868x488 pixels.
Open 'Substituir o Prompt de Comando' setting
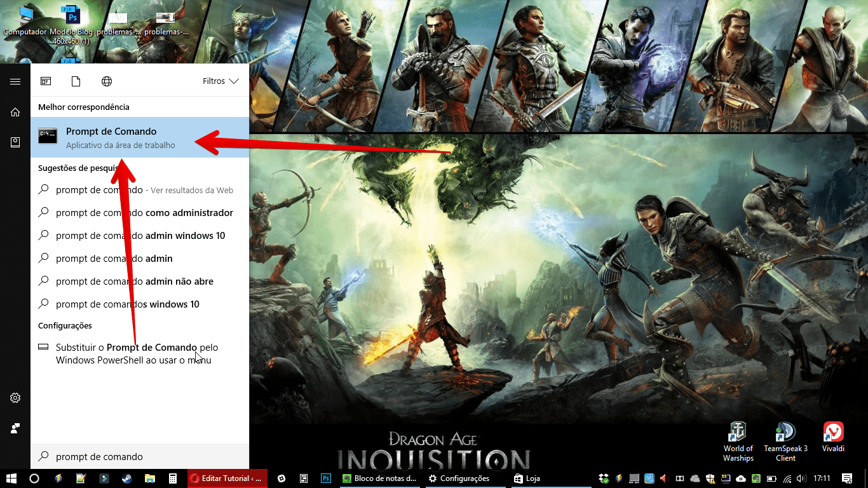[140, 354]
